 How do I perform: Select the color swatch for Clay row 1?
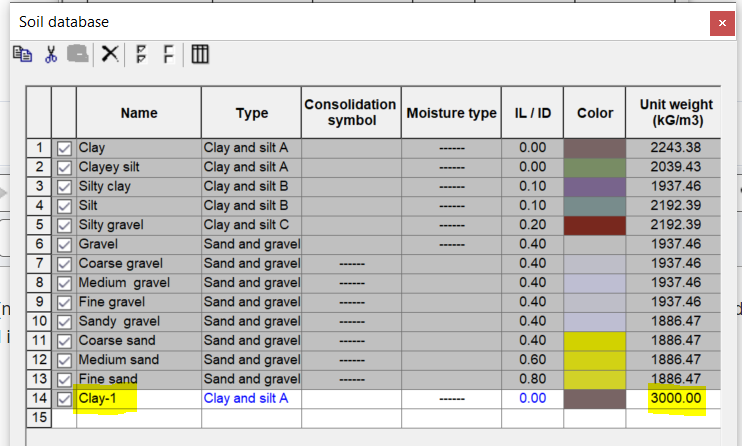pyautogui.click(x=594, y=148)
